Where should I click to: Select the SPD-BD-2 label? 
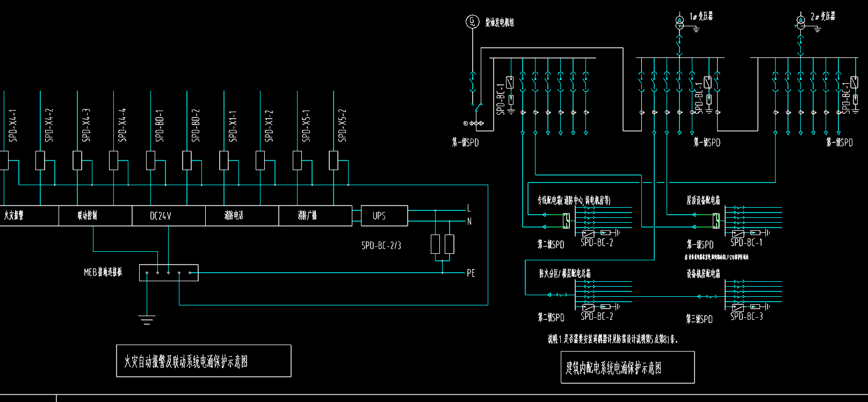[x=196, y=126]
